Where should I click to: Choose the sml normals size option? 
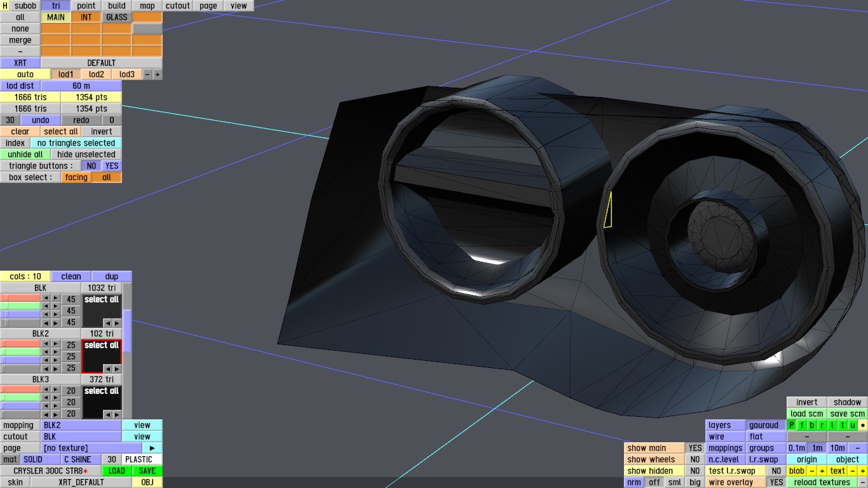click(x=675, y=482)
